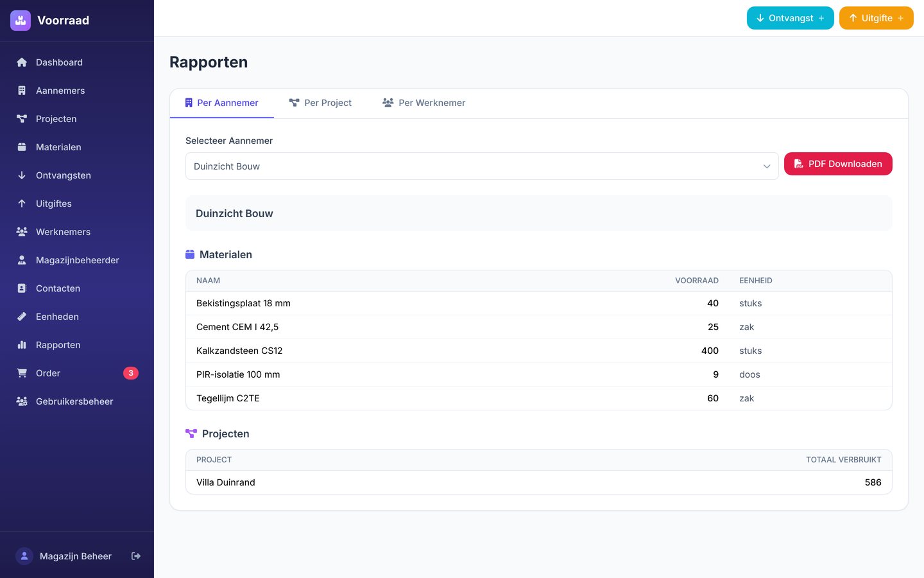Click the PDF Downloaden button
The height and width of the screenshot is (578, 924).
[838, 164]
